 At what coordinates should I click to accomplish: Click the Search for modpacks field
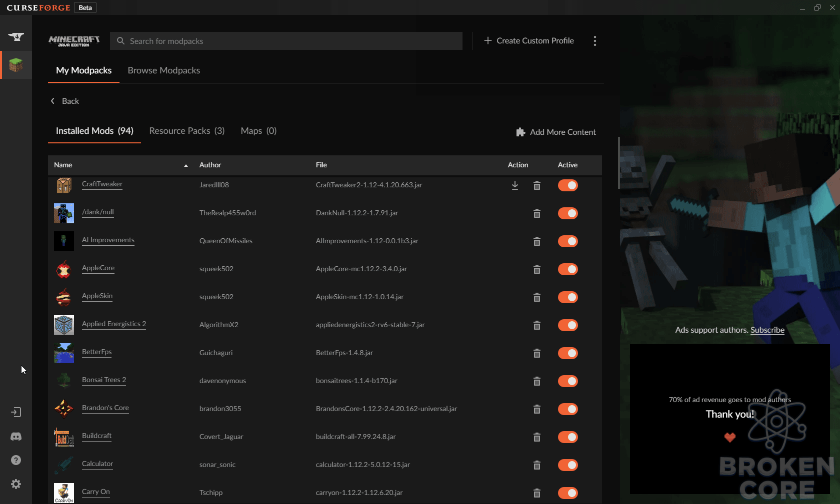[x=286, y=41]
